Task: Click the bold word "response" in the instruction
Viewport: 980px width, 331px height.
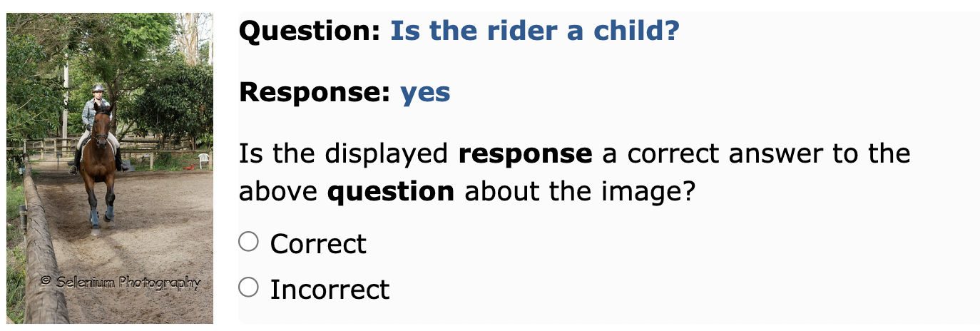Action: tap(525, 154)
